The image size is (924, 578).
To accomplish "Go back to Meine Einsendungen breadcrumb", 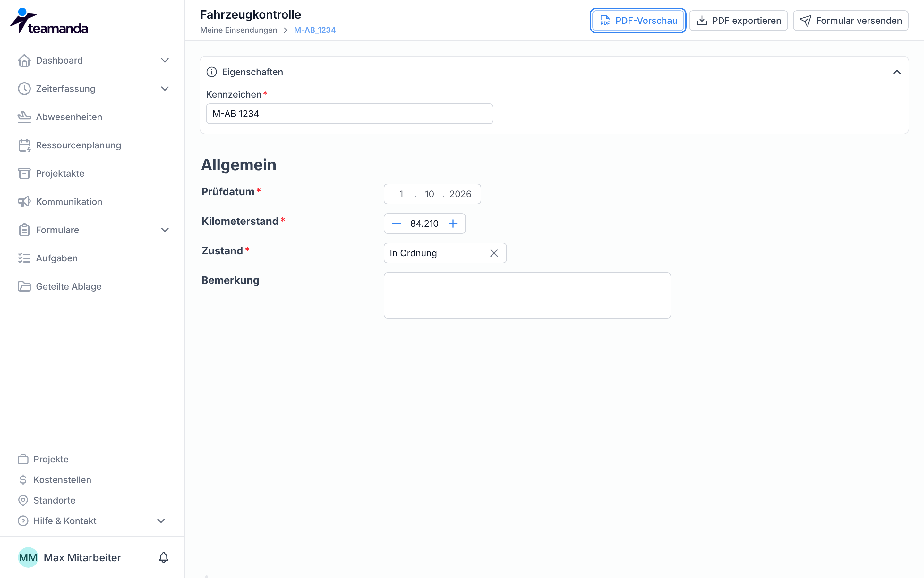I will pyautogui.click(x=239, y=30).
